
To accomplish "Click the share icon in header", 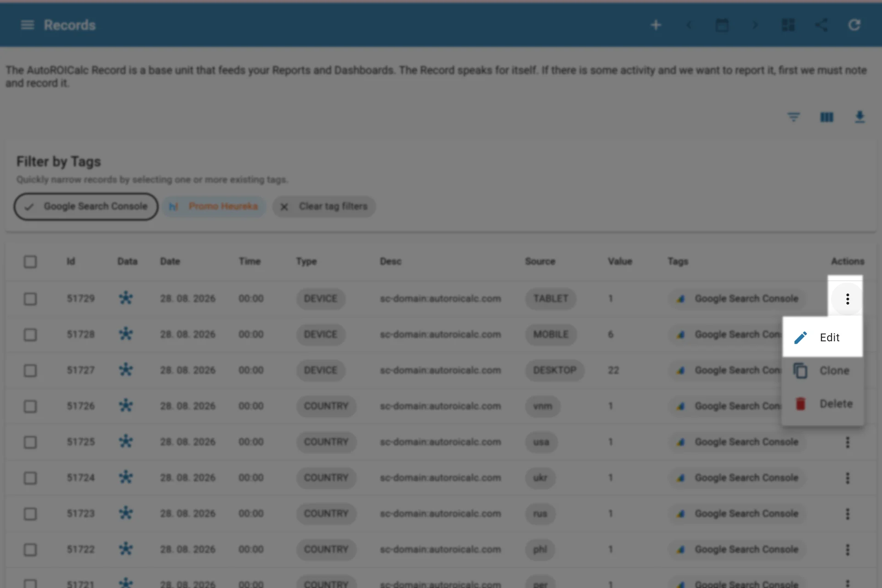I will (821, 25).
